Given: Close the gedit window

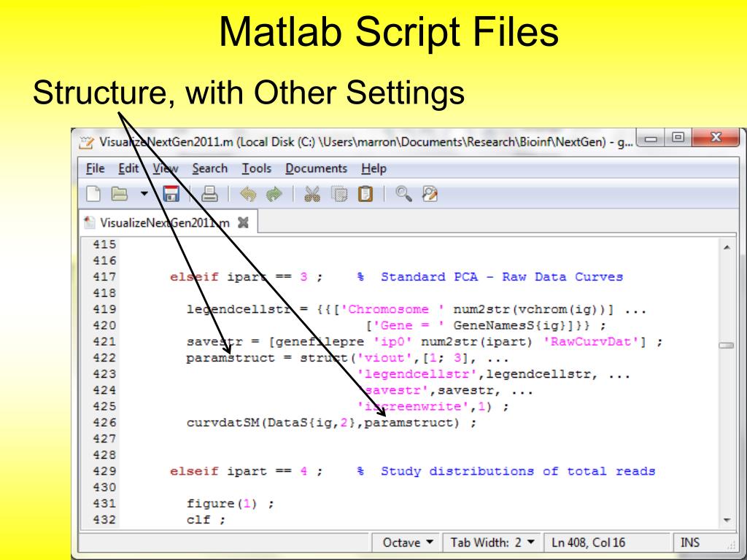Looking at the screenshot, I should 715,139.
